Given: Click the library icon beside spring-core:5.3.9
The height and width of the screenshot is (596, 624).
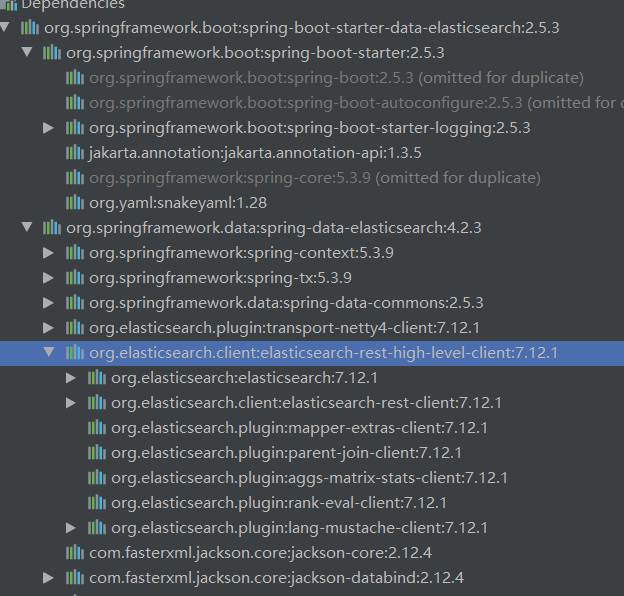Looking at the screenshot, I should 75,177.
